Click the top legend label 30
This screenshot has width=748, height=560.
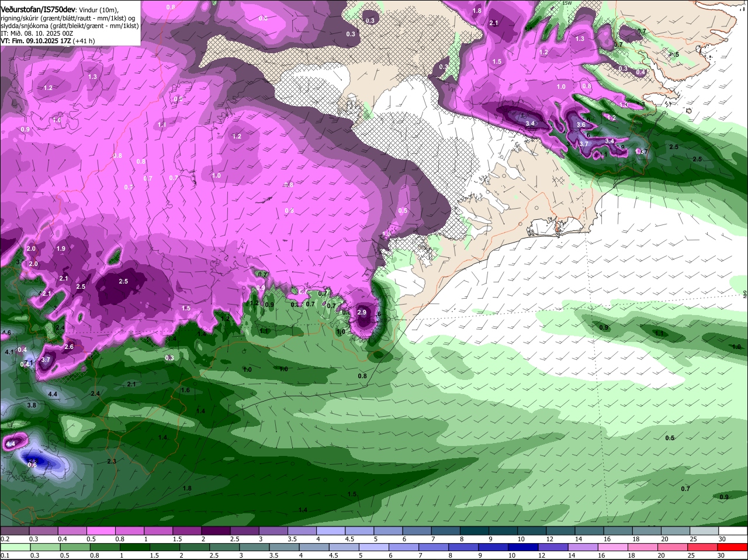[722, 539]
